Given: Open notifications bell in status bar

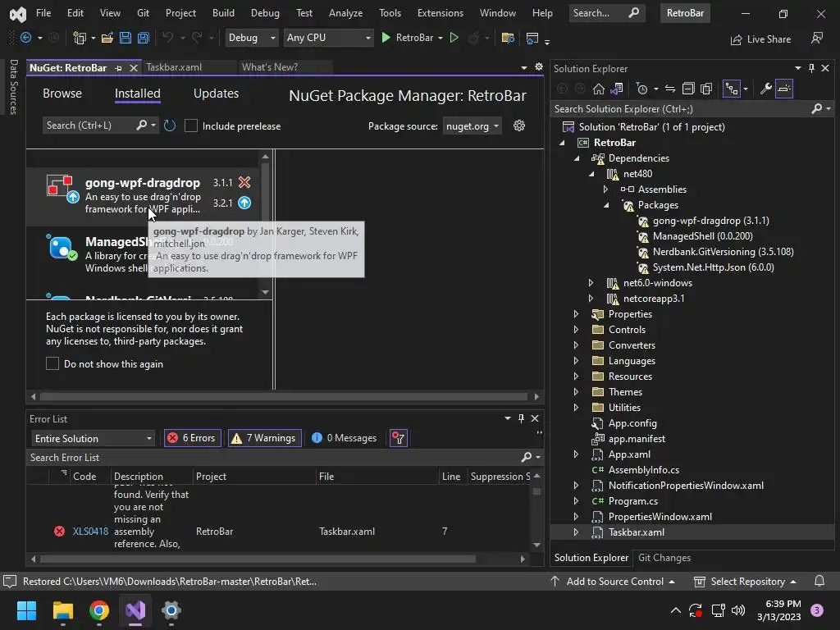Looking at the screenshot, I should [819, 582].
